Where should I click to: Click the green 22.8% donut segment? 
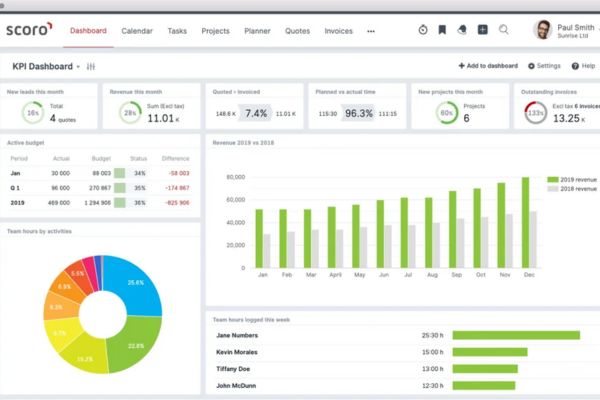(134, 344)
